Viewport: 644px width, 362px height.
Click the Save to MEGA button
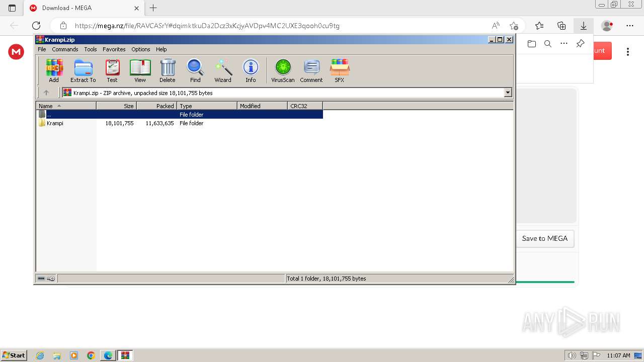tap(545, 238)
